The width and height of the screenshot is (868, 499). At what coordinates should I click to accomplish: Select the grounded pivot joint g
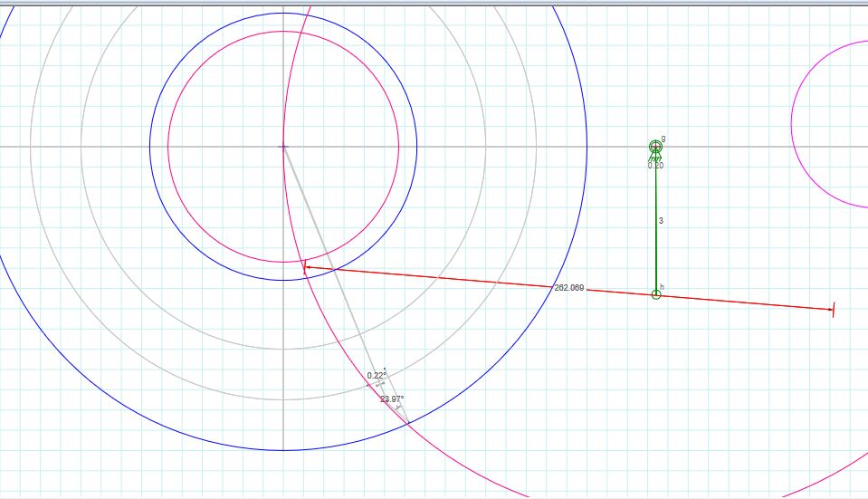[655, 148]
